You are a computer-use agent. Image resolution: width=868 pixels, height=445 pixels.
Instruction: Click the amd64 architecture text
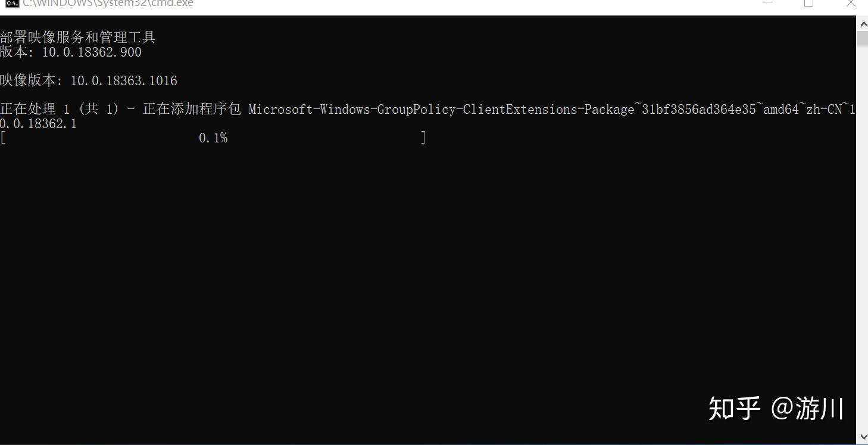tap(781, 110)
